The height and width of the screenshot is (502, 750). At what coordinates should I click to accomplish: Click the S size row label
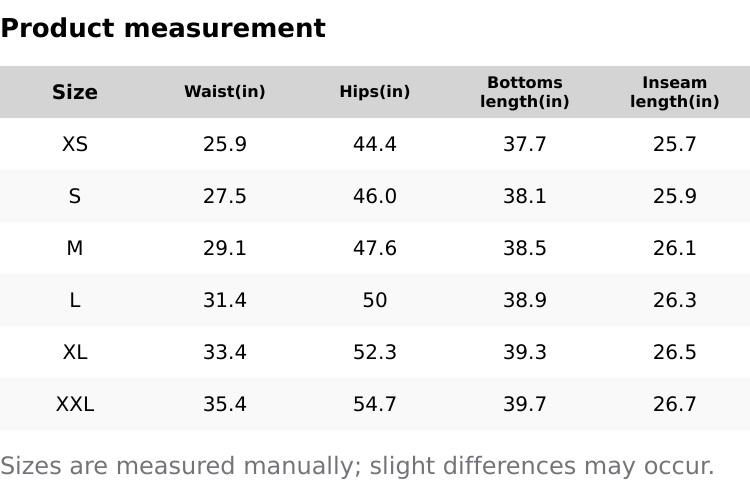[x=75, y=196]
